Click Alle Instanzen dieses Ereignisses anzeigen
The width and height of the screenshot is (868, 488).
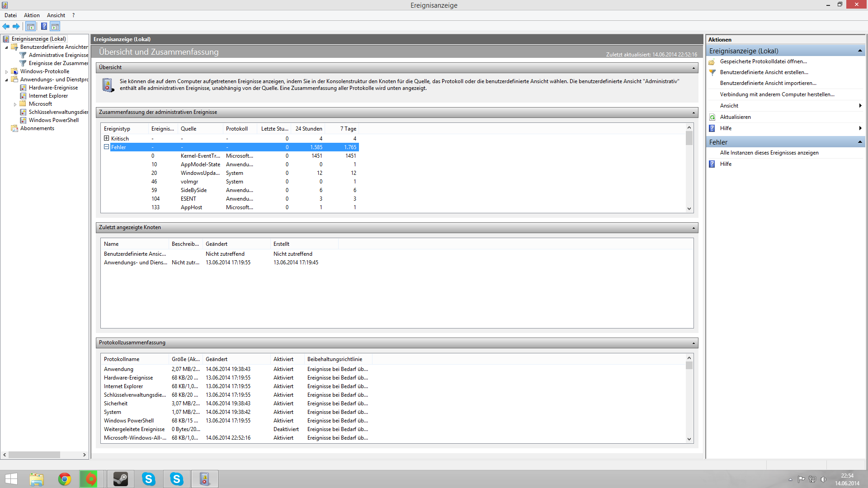tap(769, 153)
